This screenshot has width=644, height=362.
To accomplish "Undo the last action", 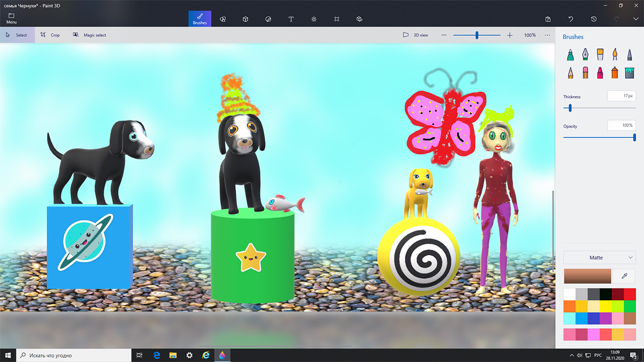I will (x=571, y=19).
